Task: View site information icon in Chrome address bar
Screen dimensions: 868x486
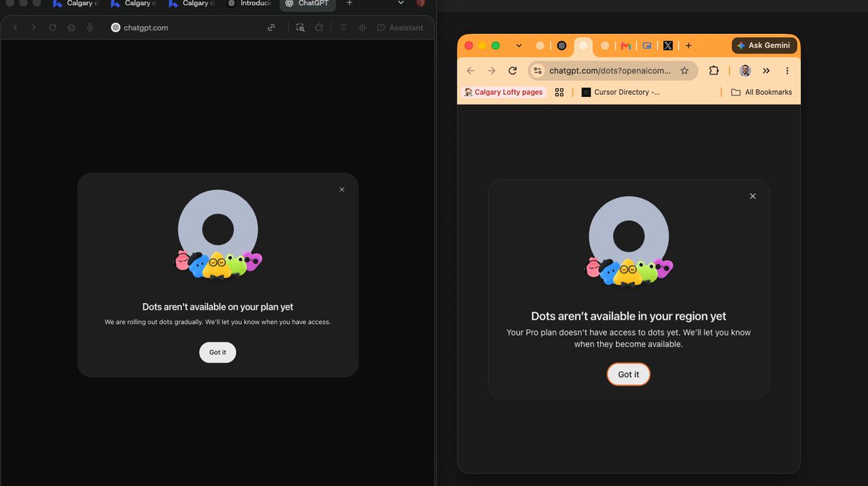Action: [x=537, y=71]
